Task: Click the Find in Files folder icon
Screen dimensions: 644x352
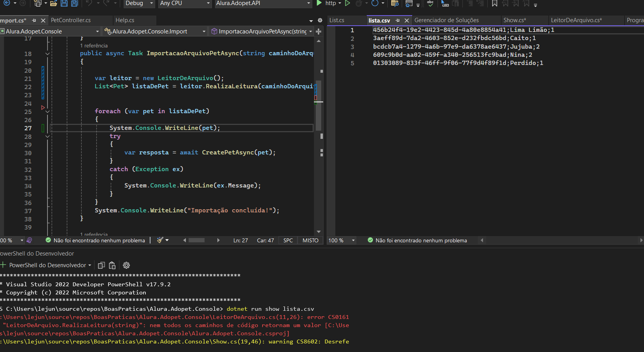Action: coord(395,3)
